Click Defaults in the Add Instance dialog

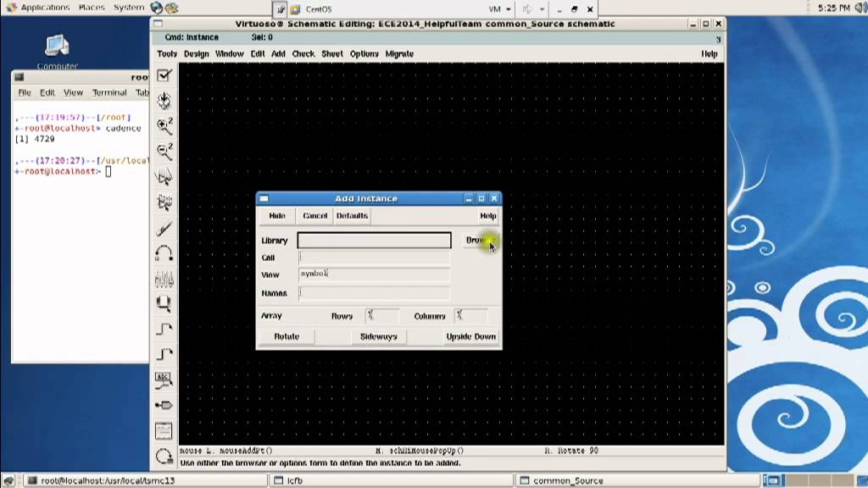click(352, 215)
